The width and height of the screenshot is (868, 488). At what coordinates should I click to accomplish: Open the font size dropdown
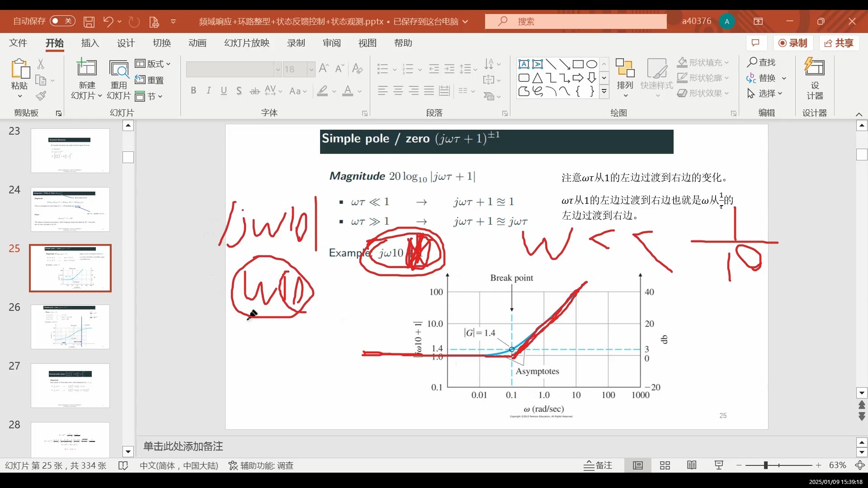311,69
